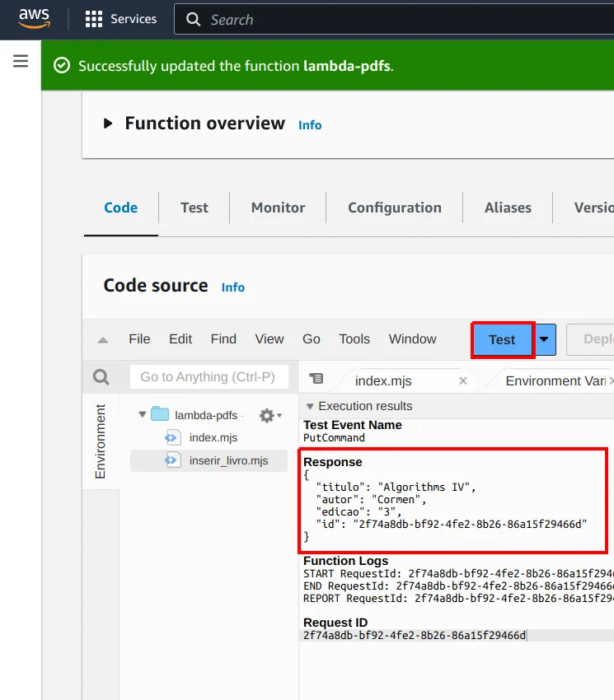614x700 pixels.
Task: Open the Go menu
Action: (x=312, y=338)
